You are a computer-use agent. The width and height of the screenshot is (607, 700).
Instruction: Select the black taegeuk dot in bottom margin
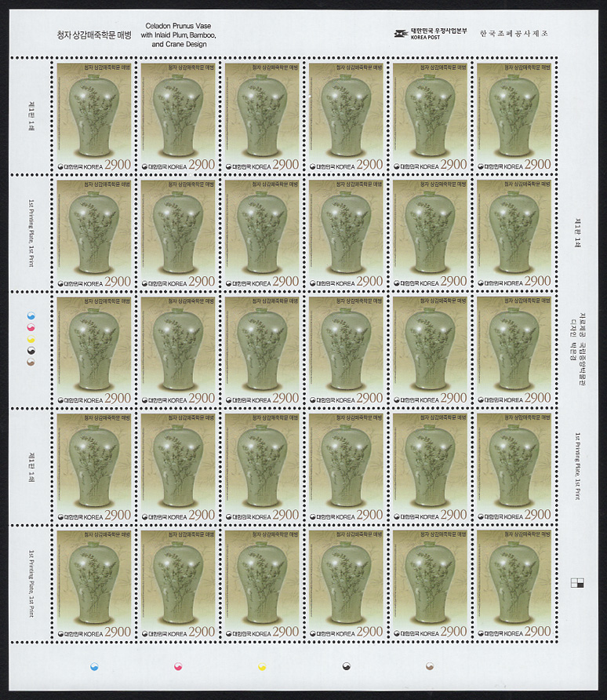[x=346, y=666]
